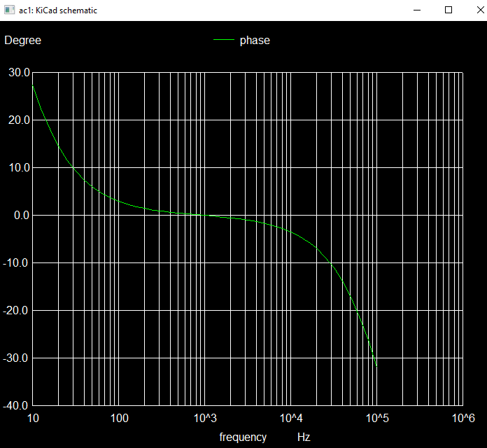Click the 30.0 y-axis value

19,72
